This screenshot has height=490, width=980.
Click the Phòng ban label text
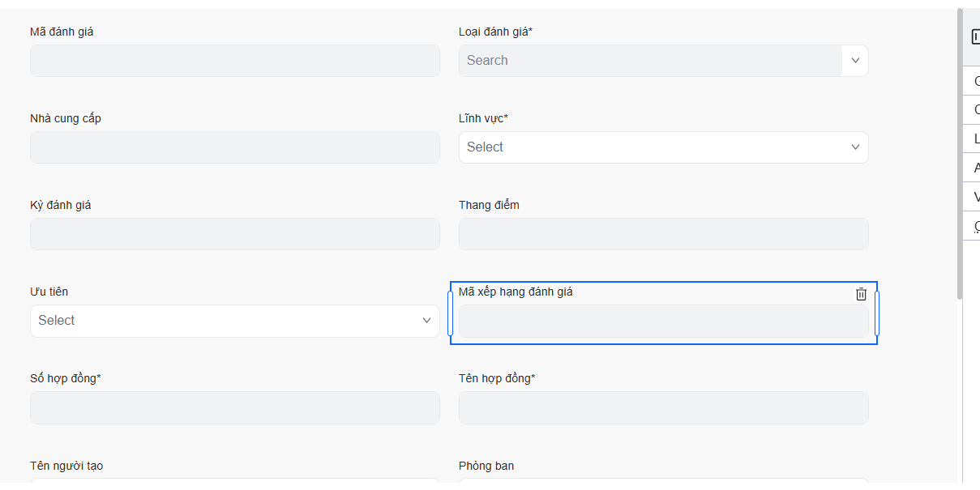coord(486,466)
